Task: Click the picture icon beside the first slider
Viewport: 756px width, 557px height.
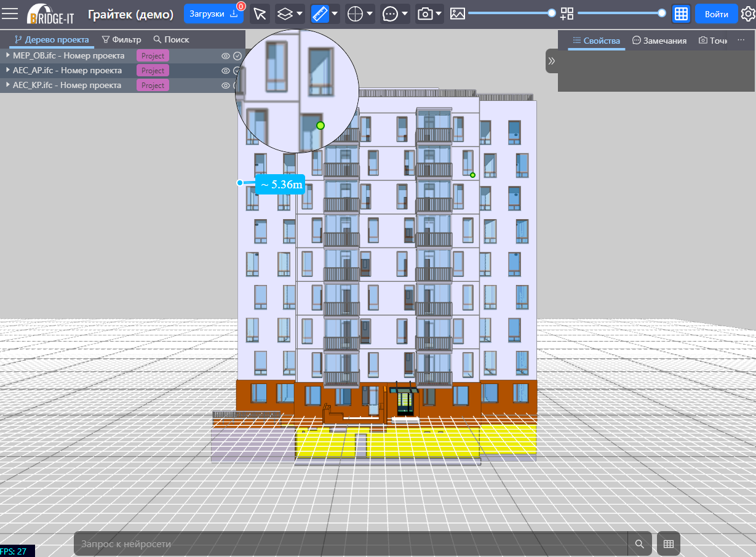Action: (x=457, y=14)
